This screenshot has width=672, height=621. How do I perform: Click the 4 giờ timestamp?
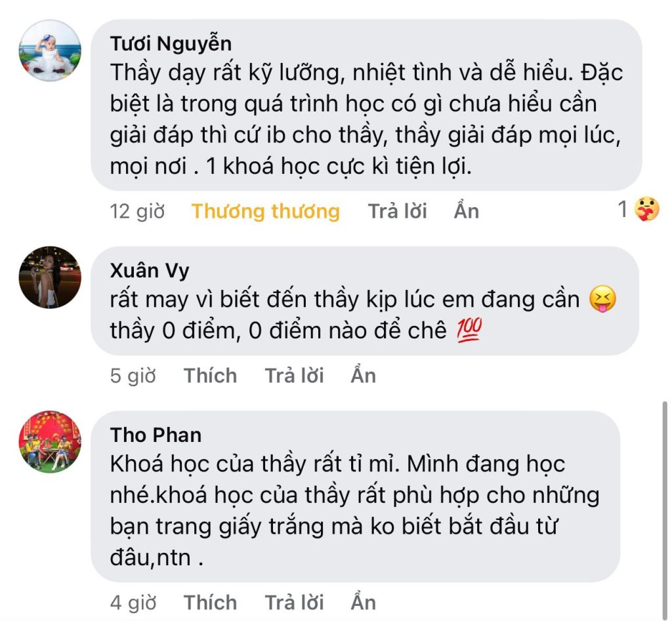pyautogui.click(x=133, y=603)
